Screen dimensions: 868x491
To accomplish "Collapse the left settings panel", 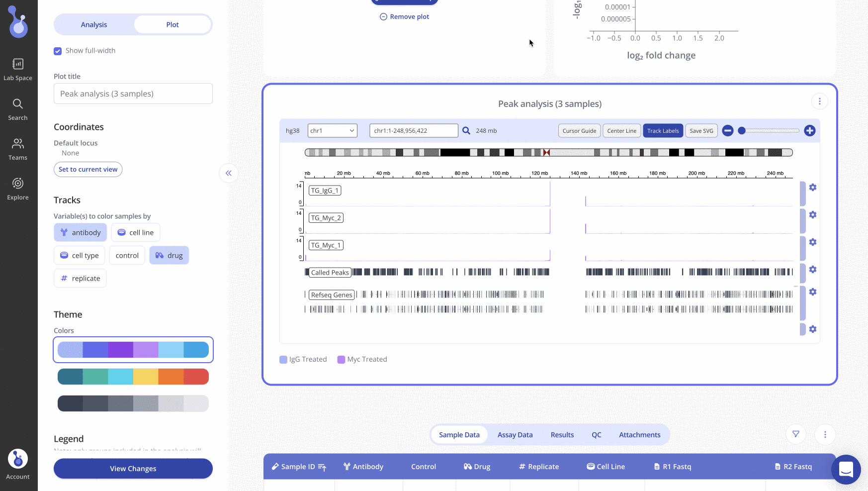I will [x=229, y=173].
